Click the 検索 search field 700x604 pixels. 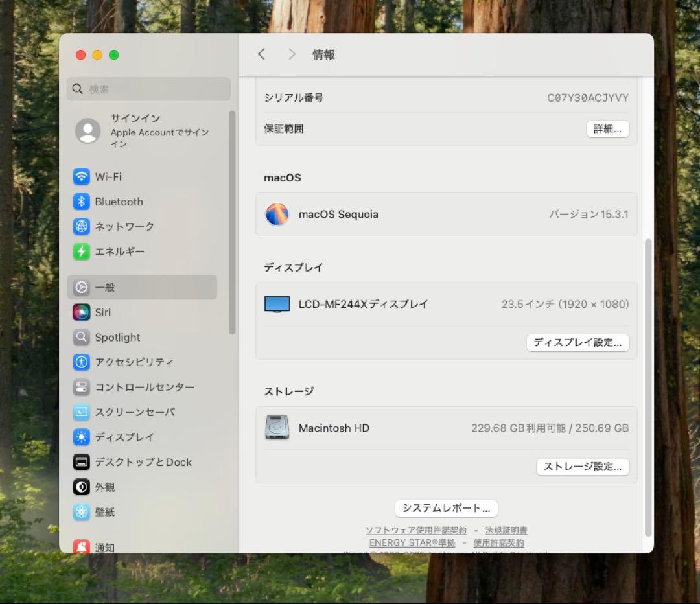coord(148,88)
